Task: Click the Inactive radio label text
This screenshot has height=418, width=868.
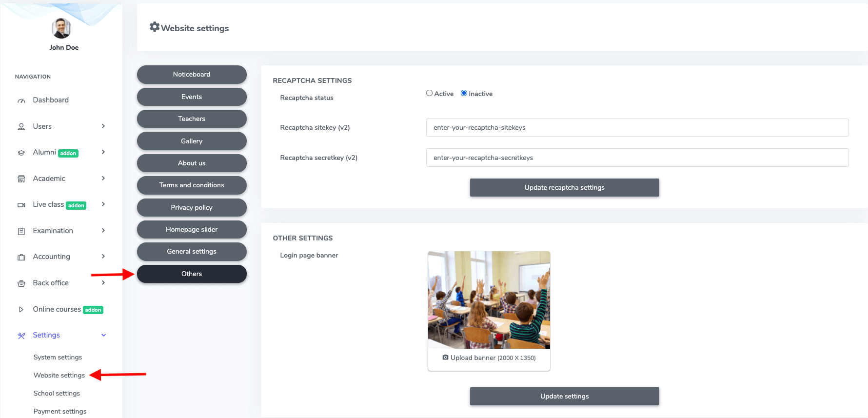Action: [x=481, y=94]
